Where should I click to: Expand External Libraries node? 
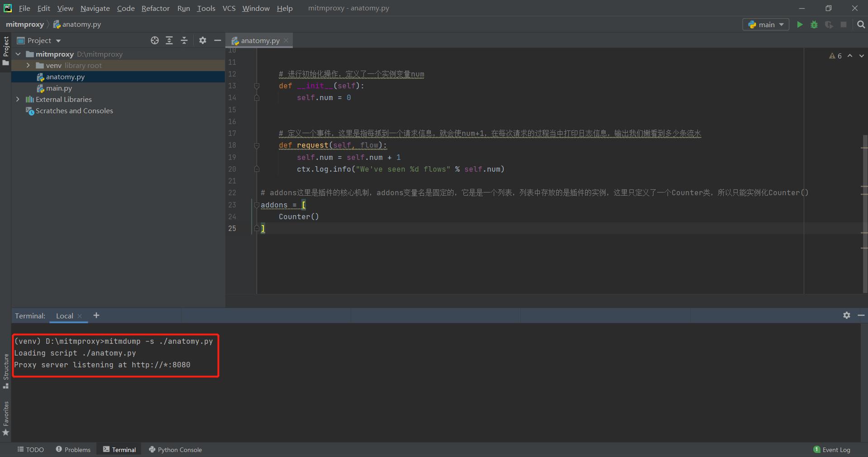(18, 99)
